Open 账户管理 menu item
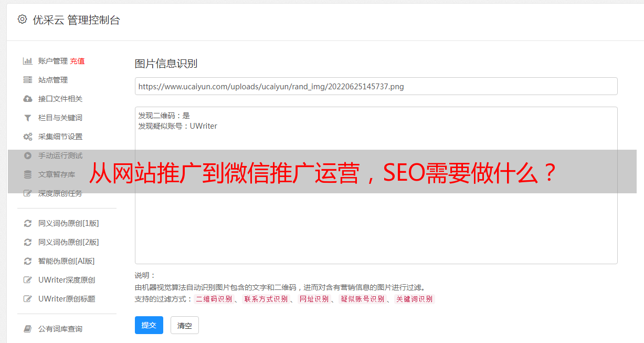The image size is (644, 343). click(53, 61)
